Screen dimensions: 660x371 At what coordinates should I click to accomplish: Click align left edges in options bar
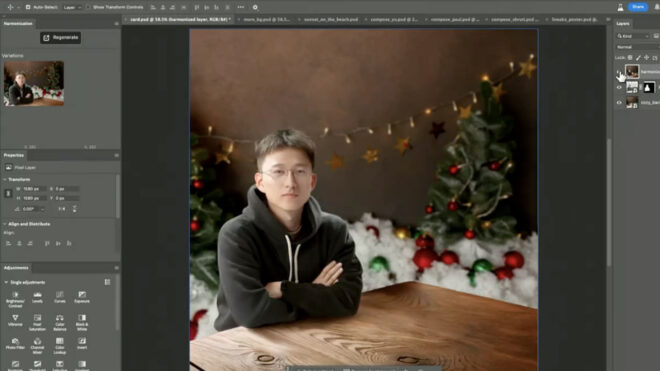(x=153, y=7)
